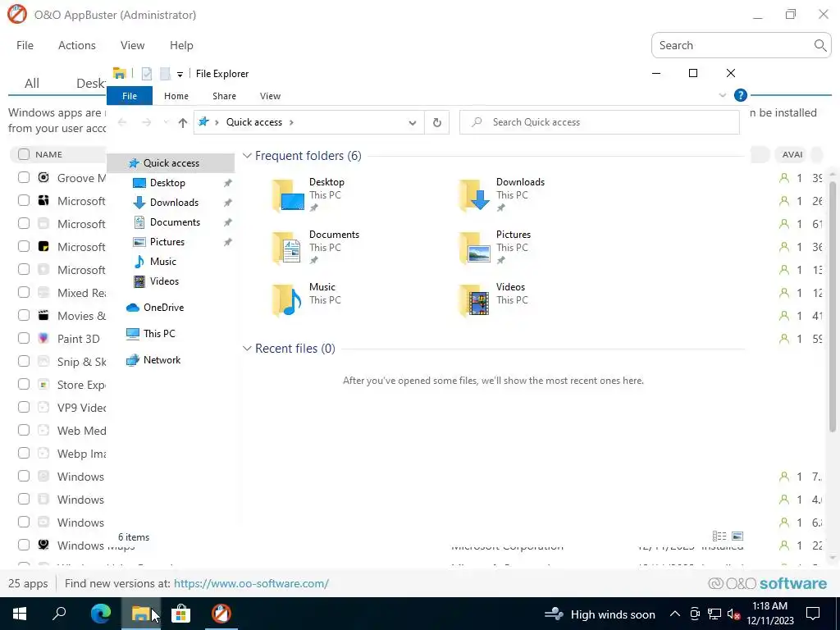Click the Search Quick access field
Image resolution: width=840 pixels, height=630 pixels.
coord(600,123)
